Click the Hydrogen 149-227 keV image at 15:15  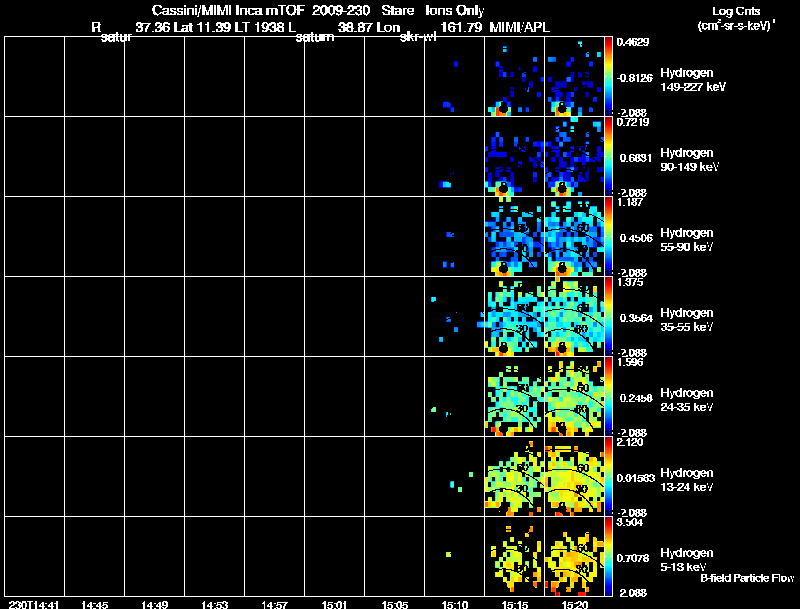pos(514,77)
